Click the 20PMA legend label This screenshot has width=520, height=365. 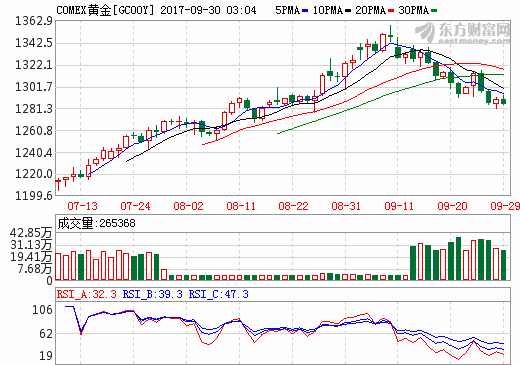click(370, 10)
